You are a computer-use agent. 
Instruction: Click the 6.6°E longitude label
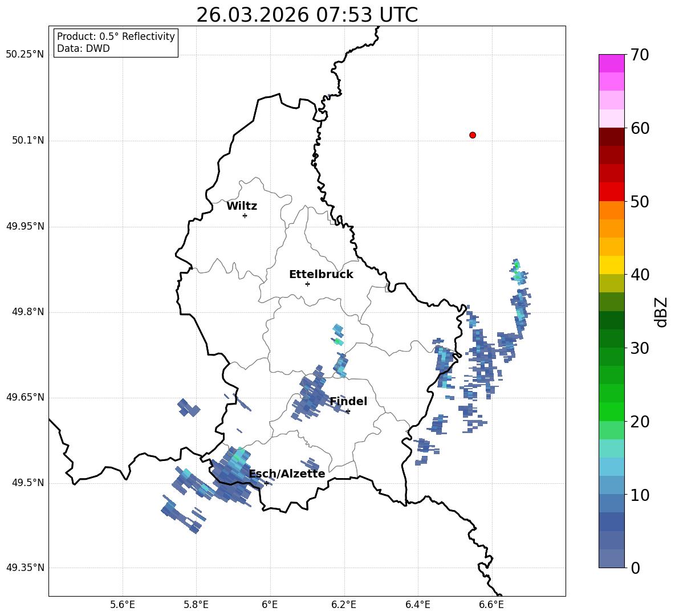[491, 605]
